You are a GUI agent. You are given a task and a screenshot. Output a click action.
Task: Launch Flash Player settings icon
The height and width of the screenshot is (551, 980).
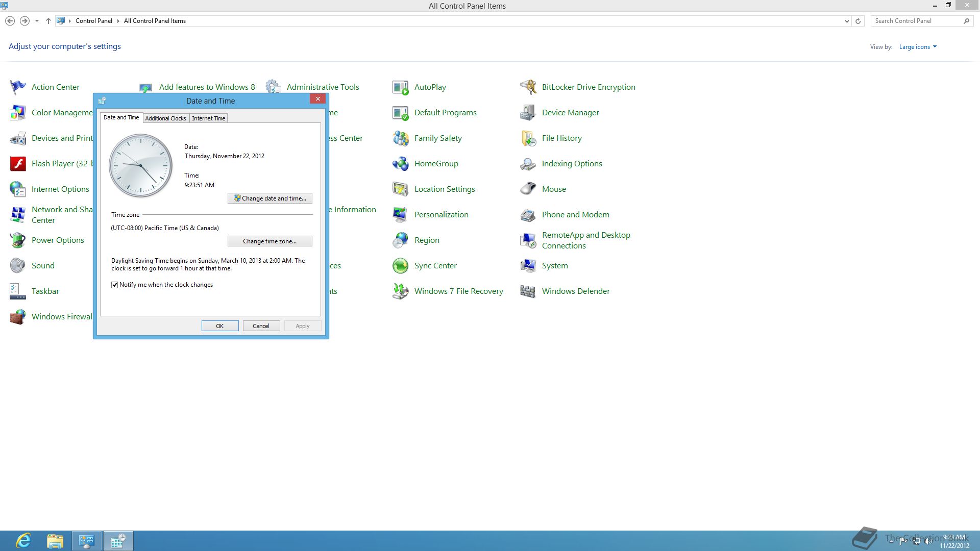coord(18,164)
